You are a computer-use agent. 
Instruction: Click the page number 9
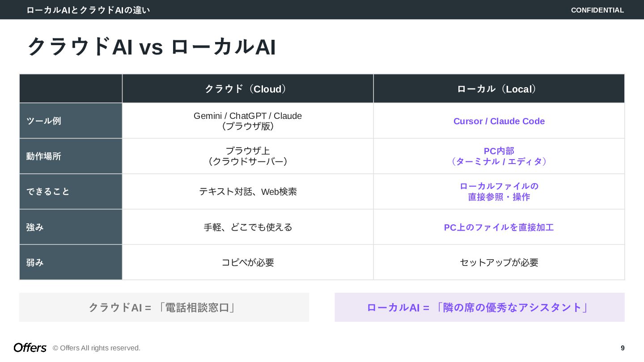pyautogui.click(x=623, y=348)
